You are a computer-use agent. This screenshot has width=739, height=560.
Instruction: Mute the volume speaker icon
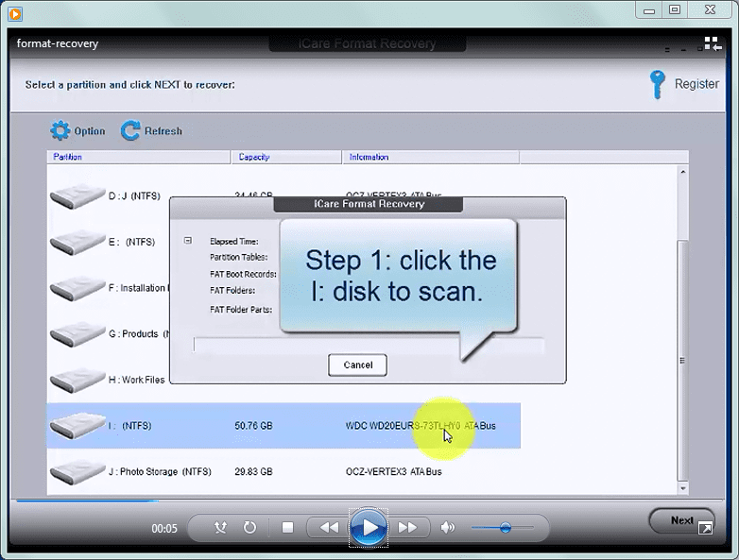point(447,528)
